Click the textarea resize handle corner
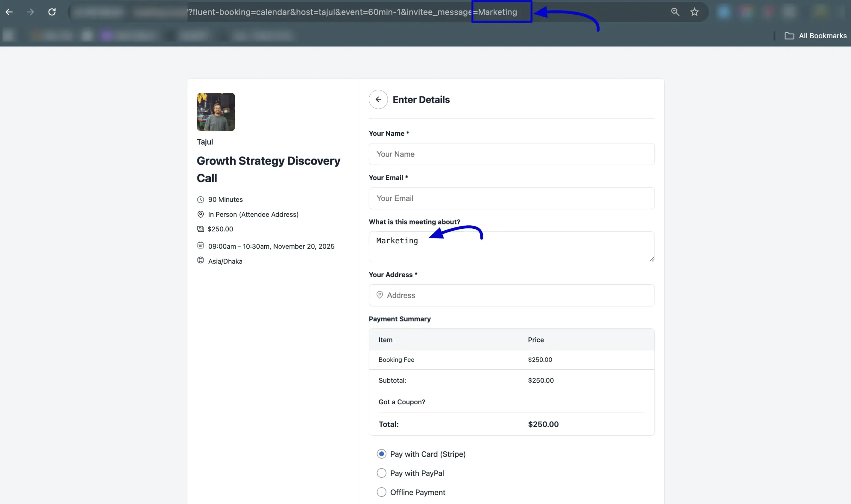This screenshot has height=504, width=851. click(x=651, y=259)
